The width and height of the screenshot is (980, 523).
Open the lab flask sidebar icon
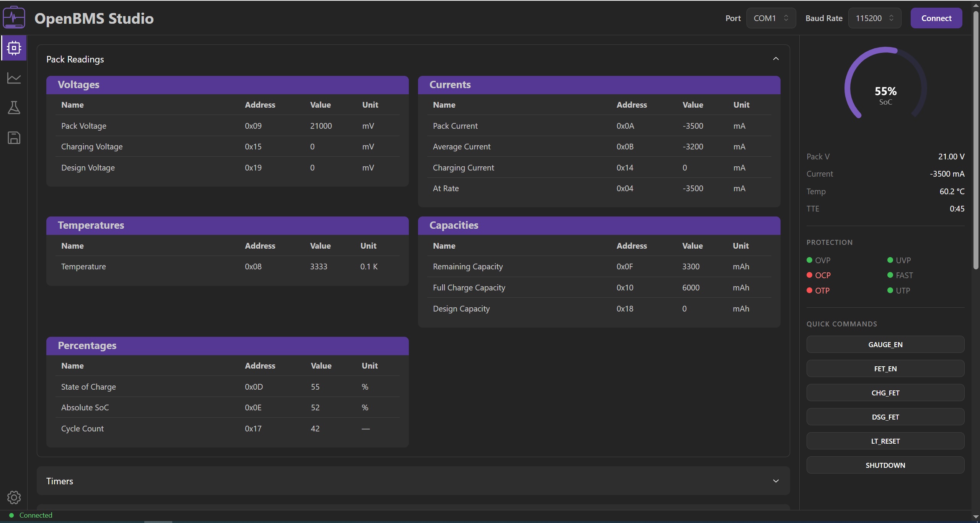point(14,108)
